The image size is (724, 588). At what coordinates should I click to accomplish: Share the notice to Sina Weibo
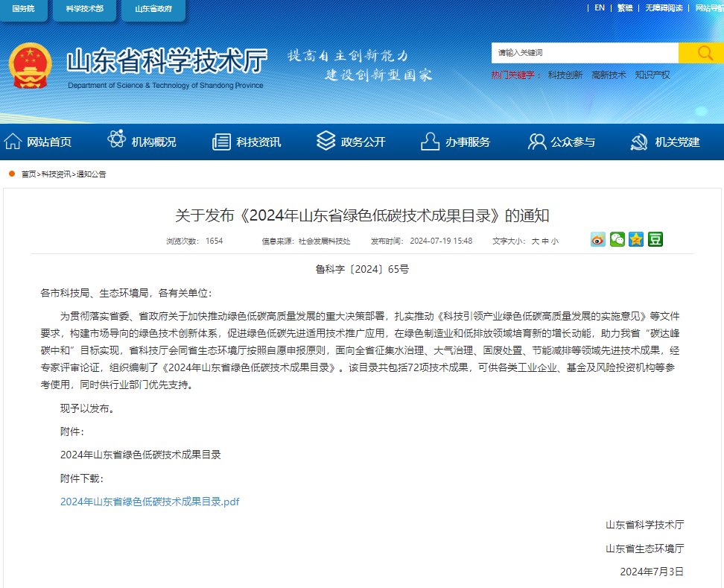tap(597, 239)
